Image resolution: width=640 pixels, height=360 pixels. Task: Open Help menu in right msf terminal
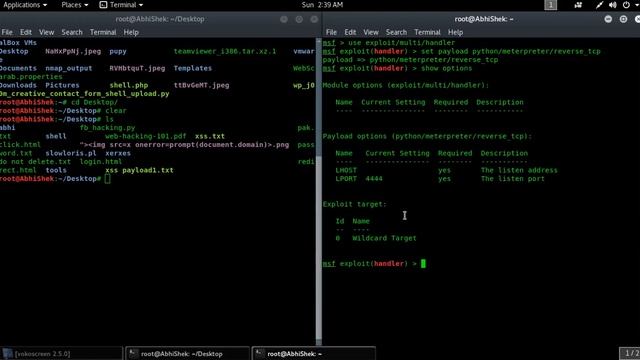(456, 32)
